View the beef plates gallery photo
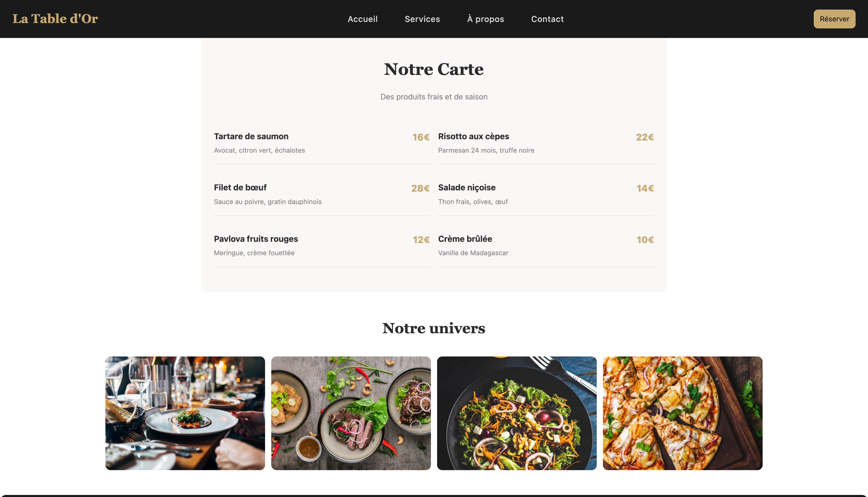The image size is (868, 497). coord(351,413)
